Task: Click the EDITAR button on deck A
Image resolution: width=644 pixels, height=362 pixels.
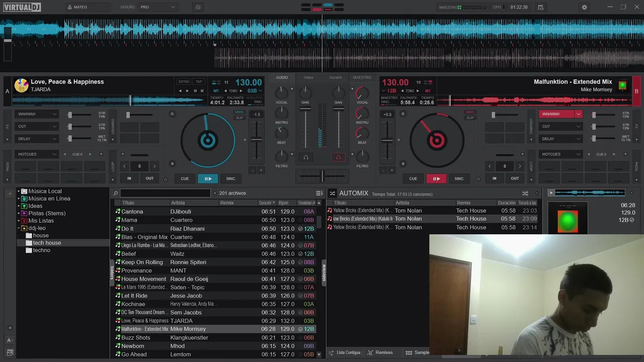Action: click(x=184, y=81)
